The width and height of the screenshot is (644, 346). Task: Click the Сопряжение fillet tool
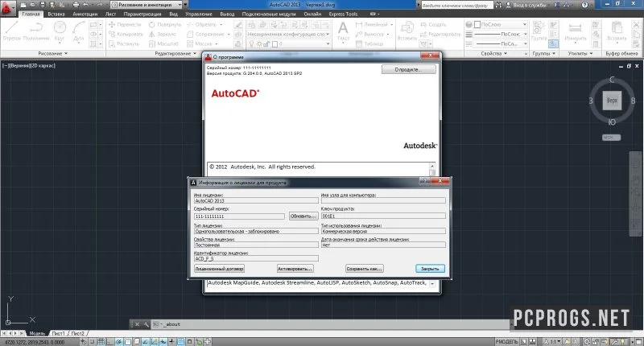(x=206, y=34)
